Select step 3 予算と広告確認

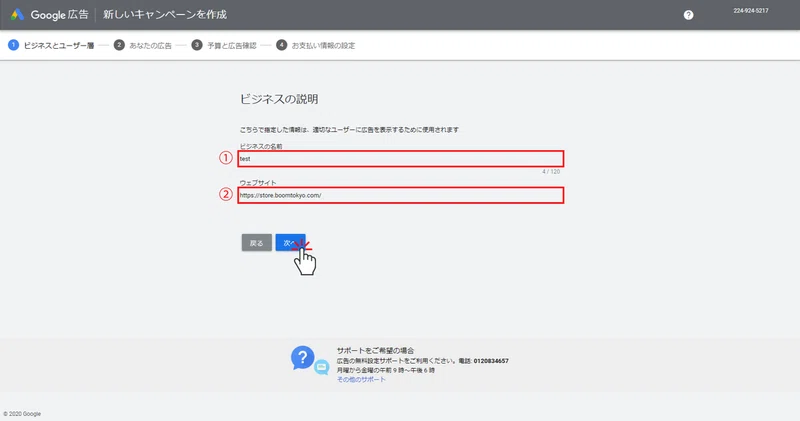[x=224, y=45]
